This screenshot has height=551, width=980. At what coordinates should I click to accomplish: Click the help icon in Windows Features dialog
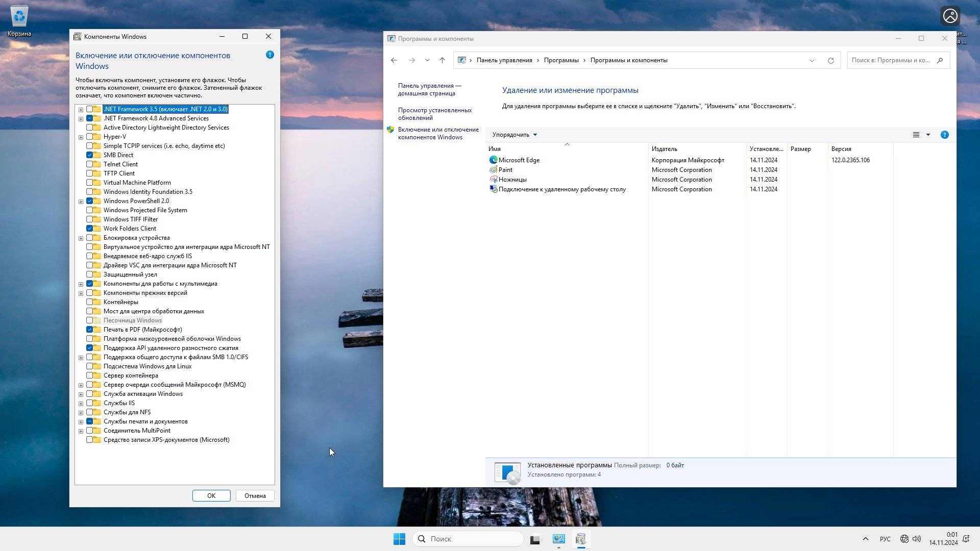click(x=270, y=55)
